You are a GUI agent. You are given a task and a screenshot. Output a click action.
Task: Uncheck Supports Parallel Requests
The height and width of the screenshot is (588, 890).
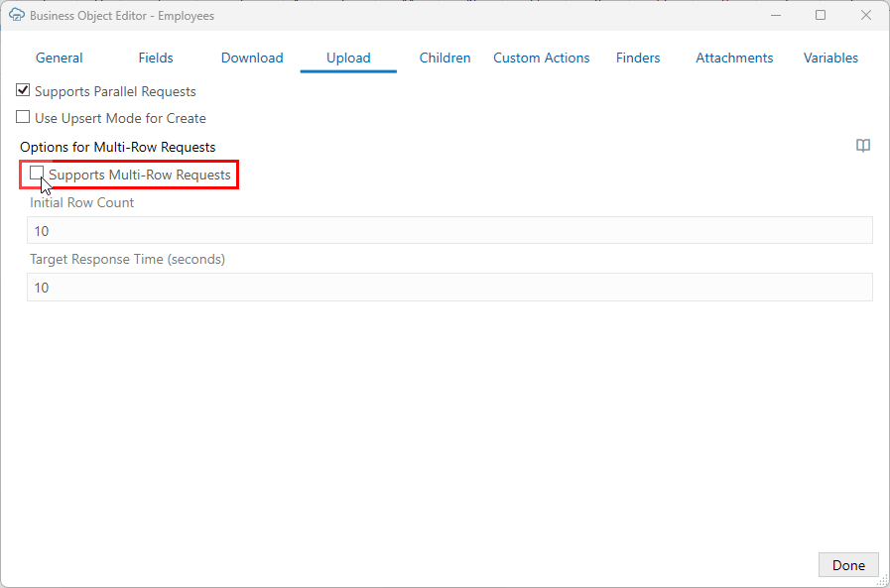[22, 90]
